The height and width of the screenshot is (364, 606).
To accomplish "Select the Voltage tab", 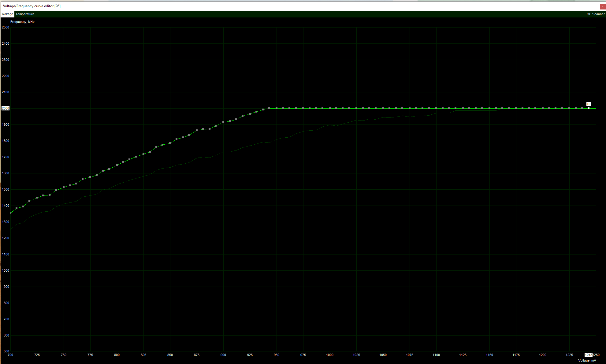I will [7, 14].
